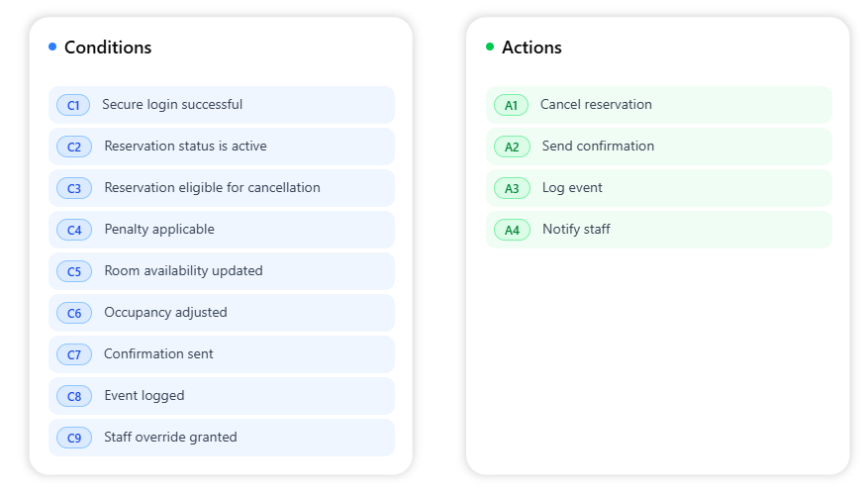Click the C2 badge icon
This screenshot has width=868, height=494.
coord(74,147)
